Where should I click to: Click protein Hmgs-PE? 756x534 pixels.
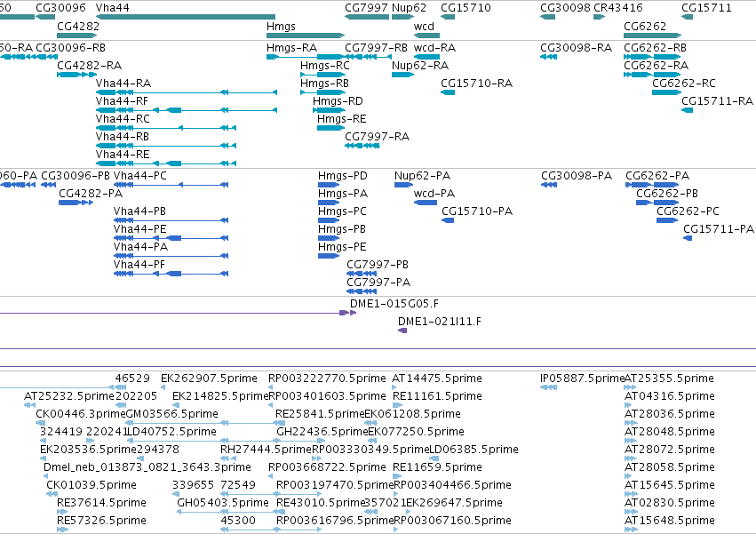coord(329,256)
